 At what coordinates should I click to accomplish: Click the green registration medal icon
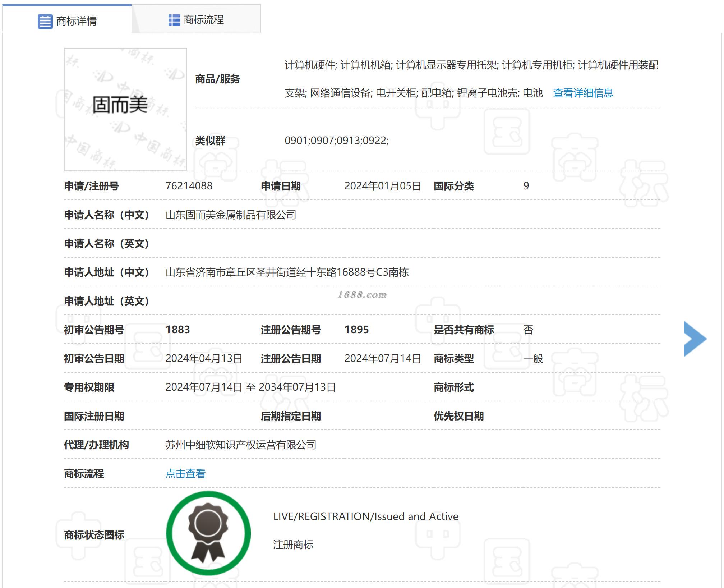(x=208, y=533)
